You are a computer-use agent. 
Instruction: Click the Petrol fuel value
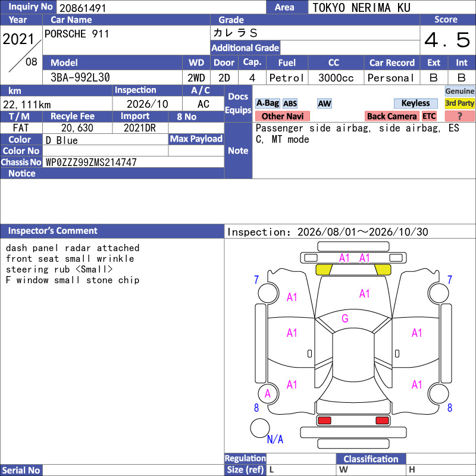point(287,78)
